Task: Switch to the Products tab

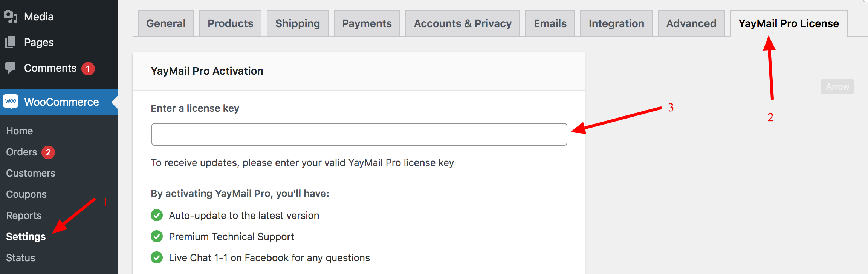Action: click(230, 23)
